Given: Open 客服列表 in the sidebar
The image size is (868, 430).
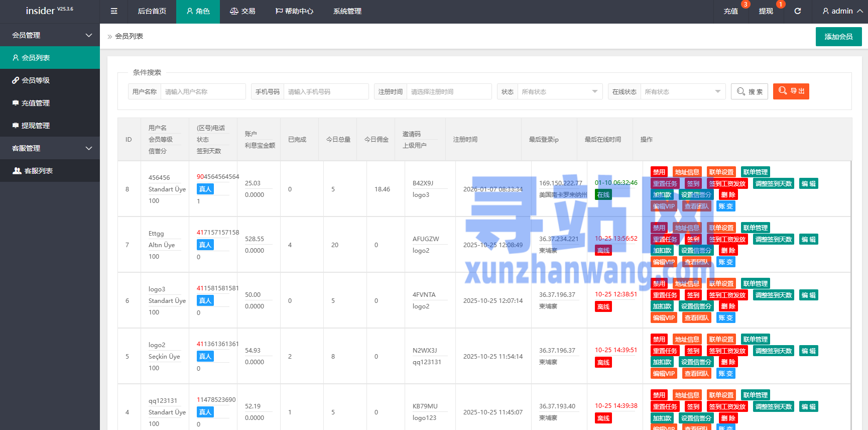Looking at the screenshot, I should (38, 171).
